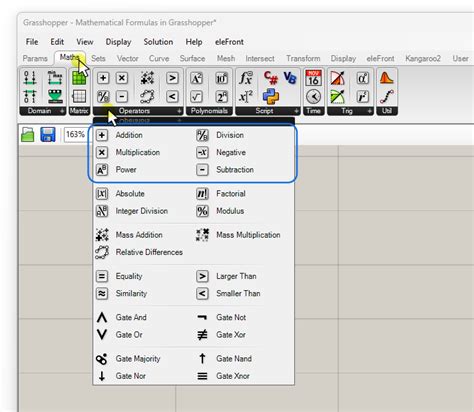Open the eleFront menu in the menu bar
Image resolution: width=474 pixels, height=412 pixels.
click(x=229, y=42)
